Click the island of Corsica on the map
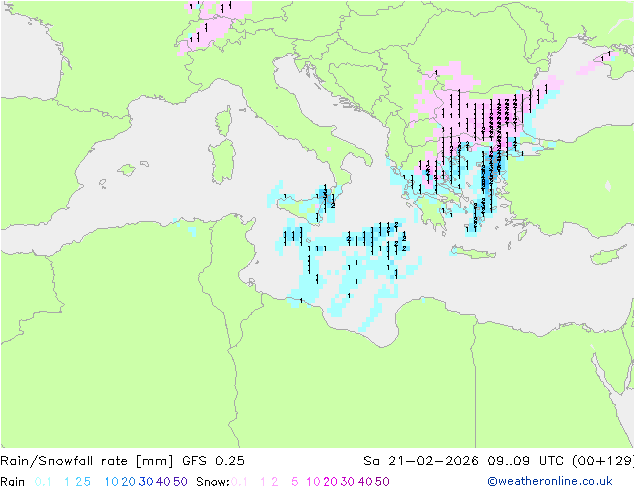The image size is (634, 490). (224, 121)
